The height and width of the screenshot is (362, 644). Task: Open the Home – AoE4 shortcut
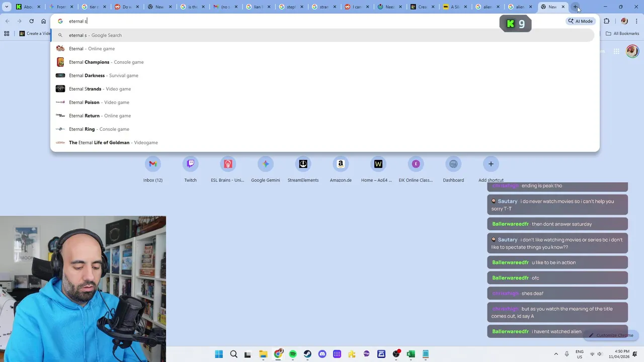(x=378, y=169)
